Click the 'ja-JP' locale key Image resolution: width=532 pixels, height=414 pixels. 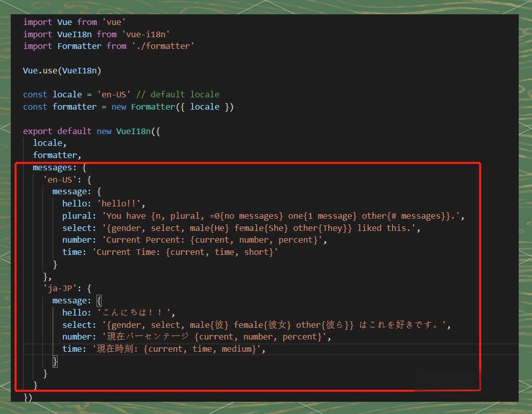tap(59, 288)
